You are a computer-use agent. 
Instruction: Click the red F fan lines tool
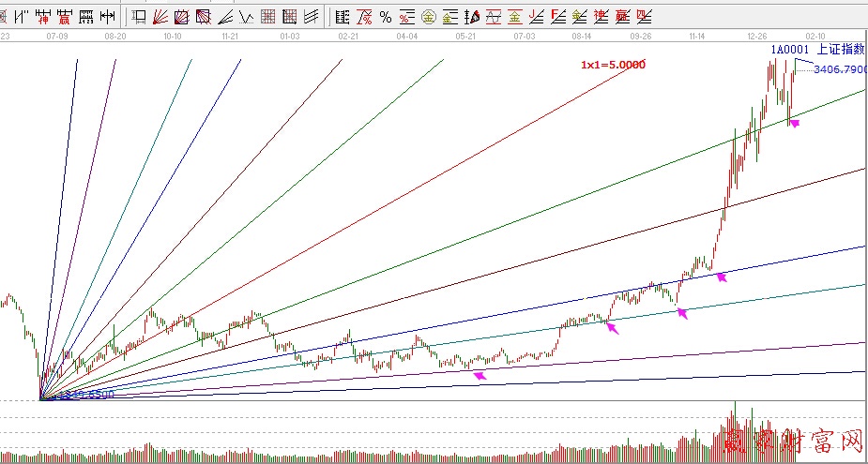(x=559, y=16)
